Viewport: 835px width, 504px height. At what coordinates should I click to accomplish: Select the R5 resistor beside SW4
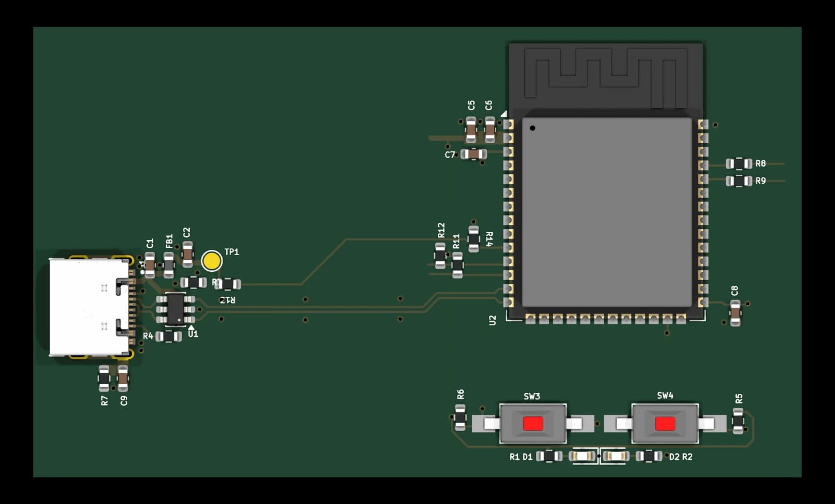click(738, 421)
